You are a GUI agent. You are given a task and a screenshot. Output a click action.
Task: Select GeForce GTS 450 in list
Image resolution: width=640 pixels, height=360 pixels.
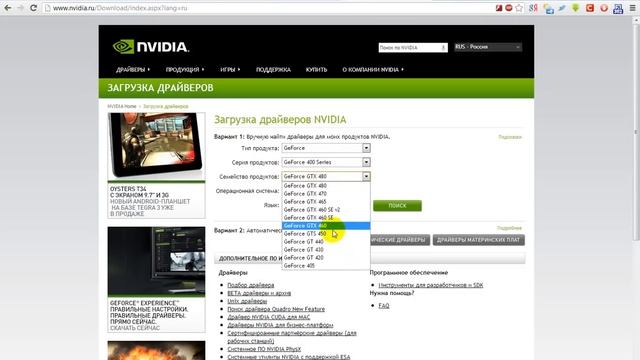[326, 234]
